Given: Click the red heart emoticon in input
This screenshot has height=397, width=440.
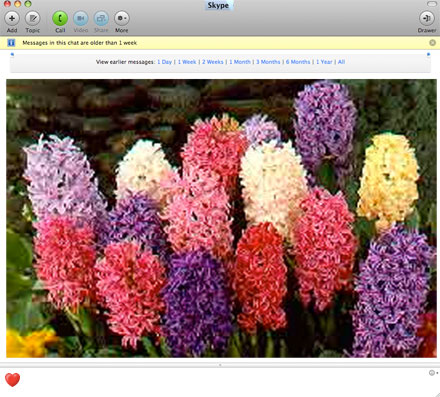Looking at the screenshot, I should (13, 380).
